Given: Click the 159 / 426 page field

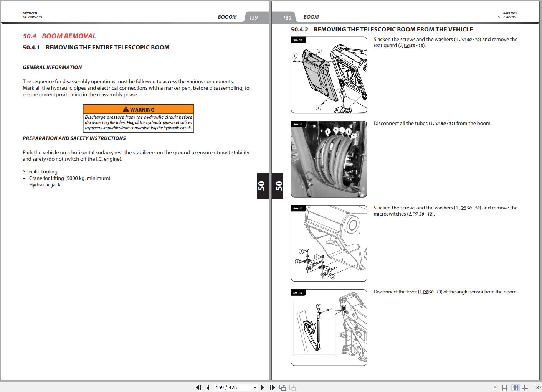Looking at the screenshot, I should tap(232, 387).
